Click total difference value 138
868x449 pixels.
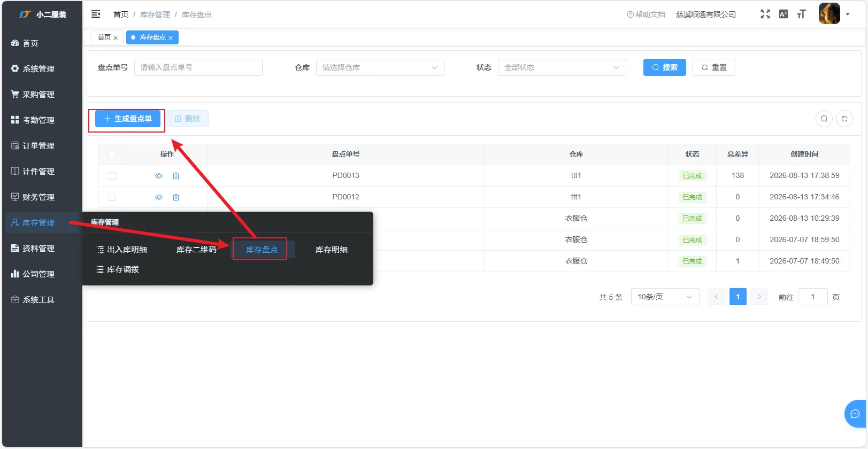pos(738,176)
